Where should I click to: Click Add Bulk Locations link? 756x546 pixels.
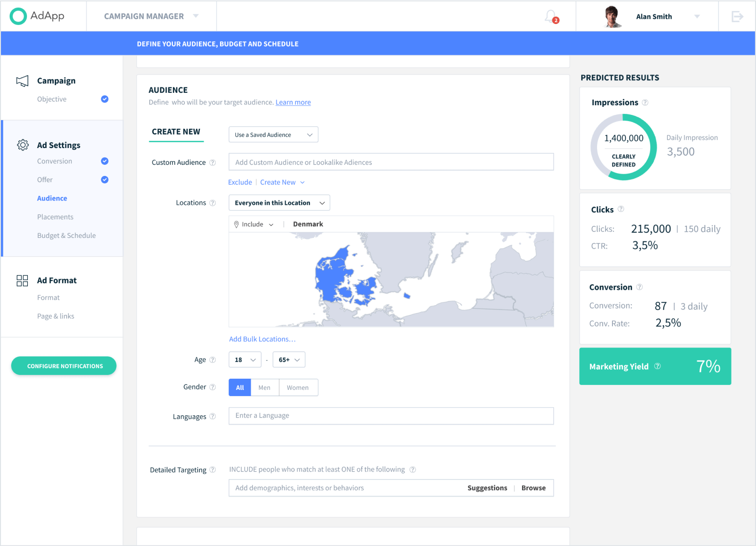[x=262, y=339]
